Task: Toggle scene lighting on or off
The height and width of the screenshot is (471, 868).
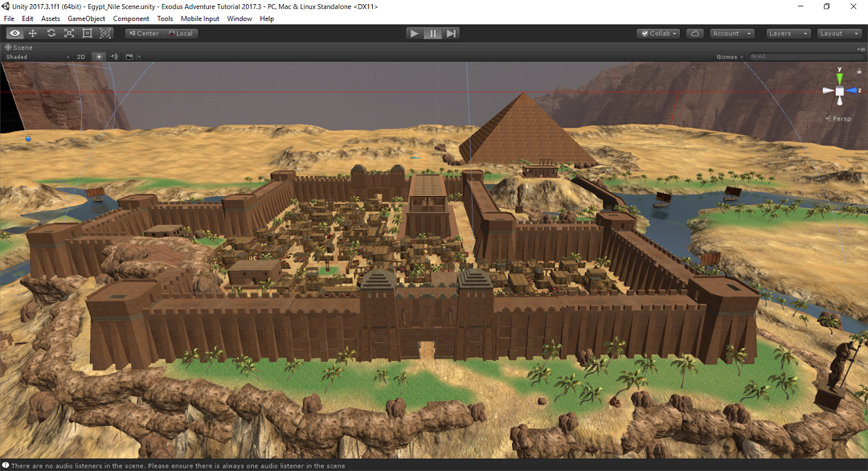Action: click(x=99, y=57)
